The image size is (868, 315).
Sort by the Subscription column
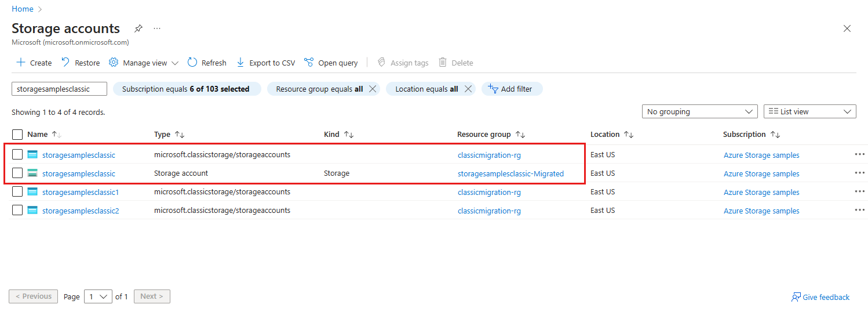click(752, 135)
